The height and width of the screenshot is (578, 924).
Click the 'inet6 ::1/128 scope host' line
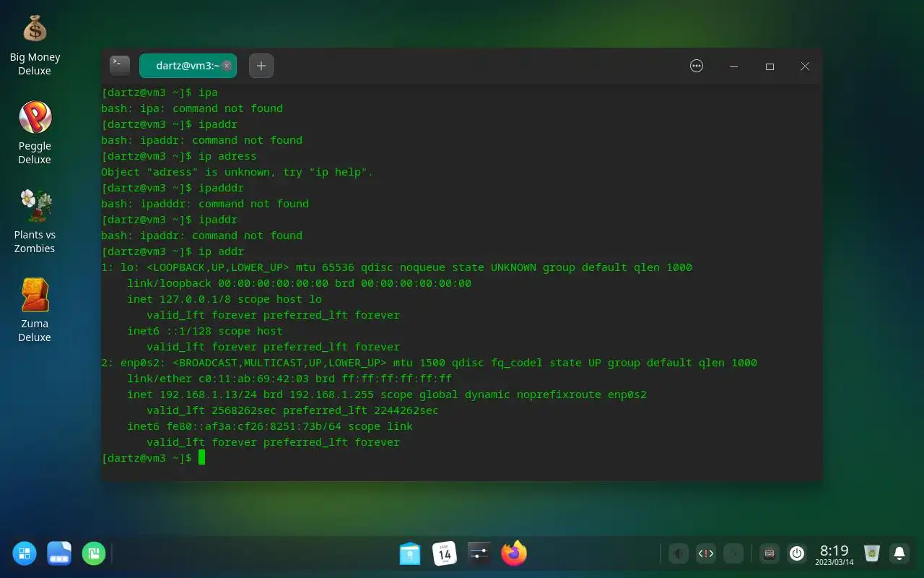205,331
